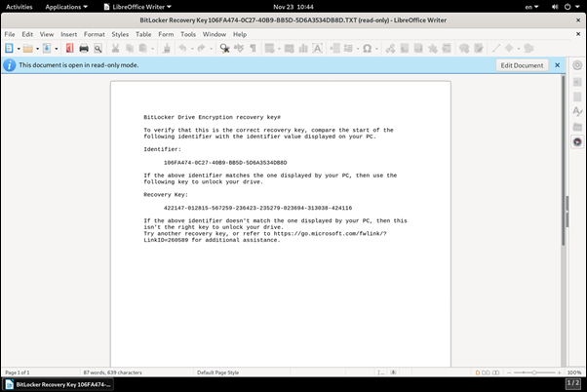Viewport: 587px width, 392px height.
Task: Click the Insert Cross-reference icon
Action: tap(447, 49)
